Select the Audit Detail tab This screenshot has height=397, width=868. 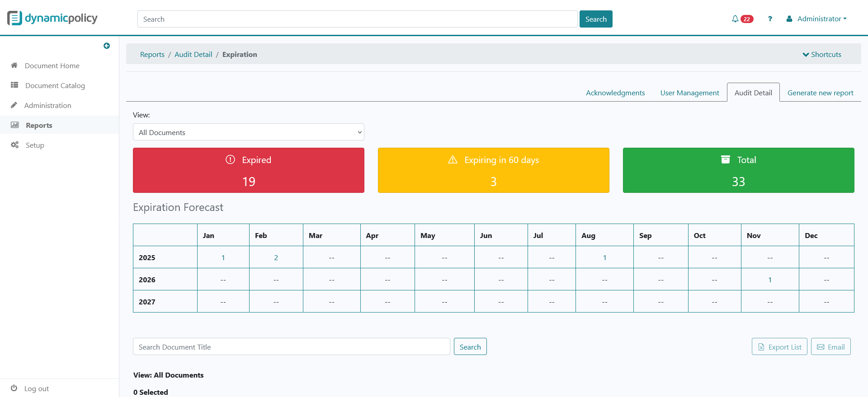pos(753,93)
